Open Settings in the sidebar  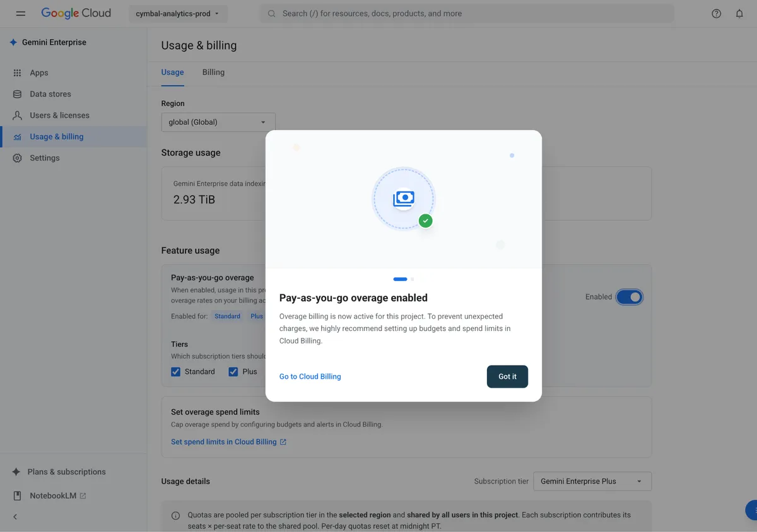click(73, 158)
